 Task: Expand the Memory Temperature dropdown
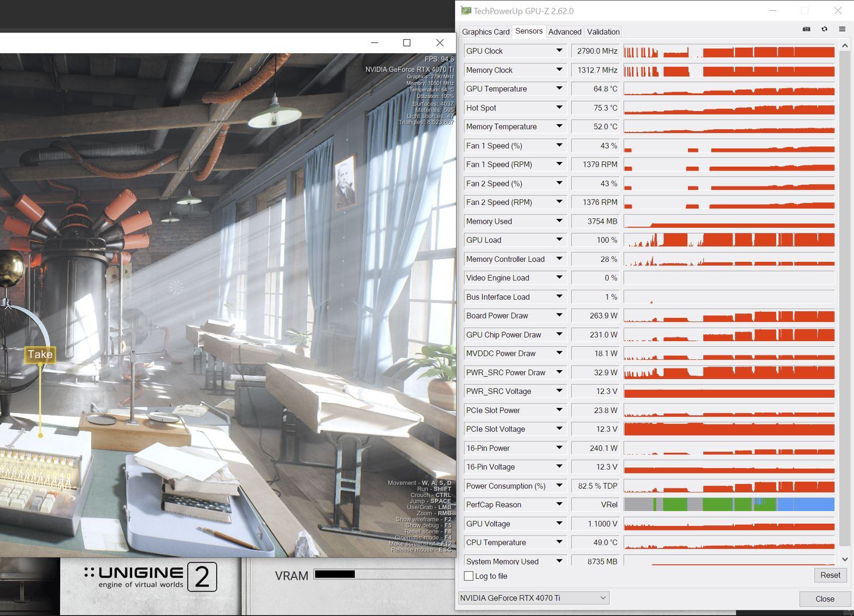[x=559, y=126]
